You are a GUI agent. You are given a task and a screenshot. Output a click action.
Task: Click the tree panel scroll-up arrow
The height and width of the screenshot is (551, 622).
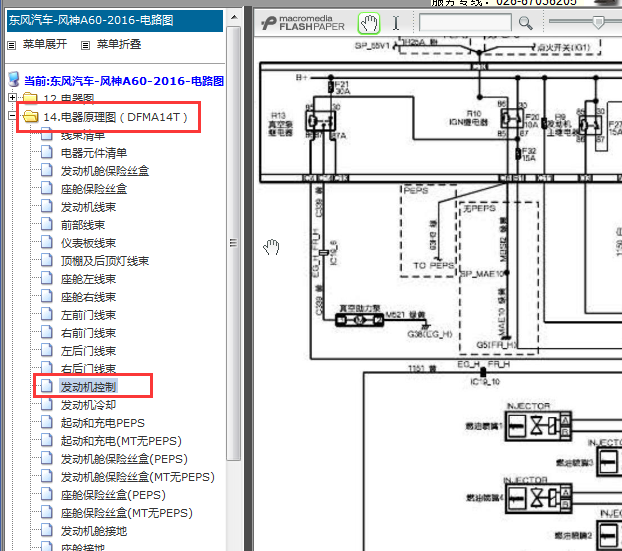(x=234, y=17)
